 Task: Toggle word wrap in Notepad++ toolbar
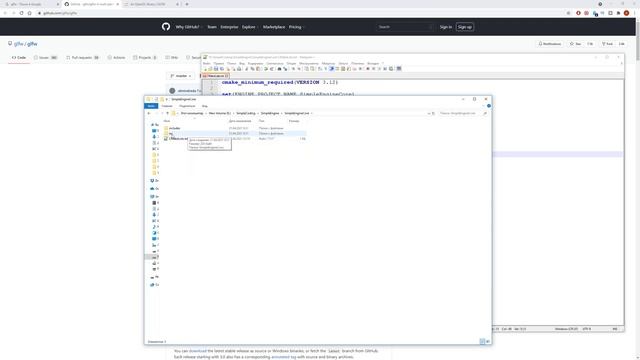[320, 69]
